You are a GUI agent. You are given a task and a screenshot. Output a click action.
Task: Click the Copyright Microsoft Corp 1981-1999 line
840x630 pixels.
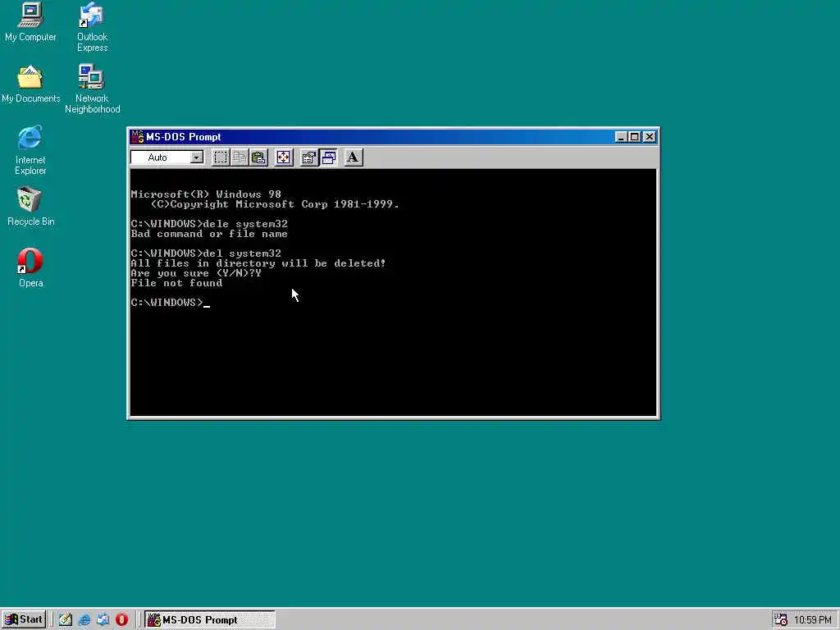tap(275, 204)
